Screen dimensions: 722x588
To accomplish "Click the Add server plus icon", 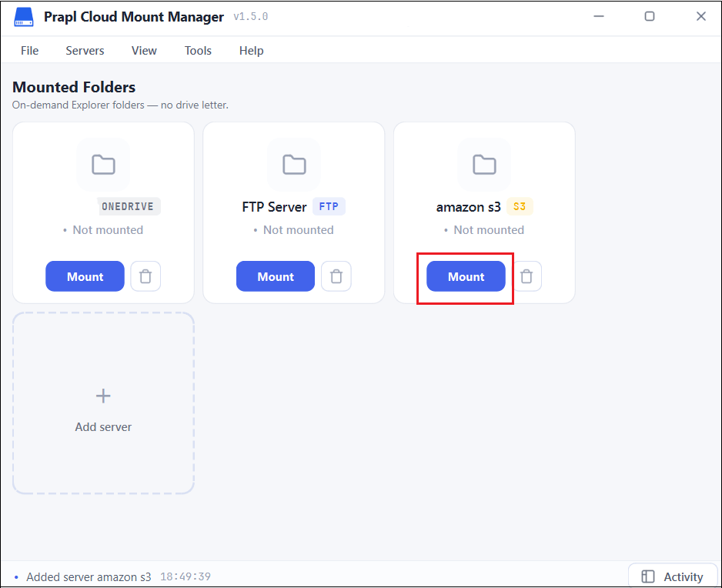I will [x=103, y=396].
